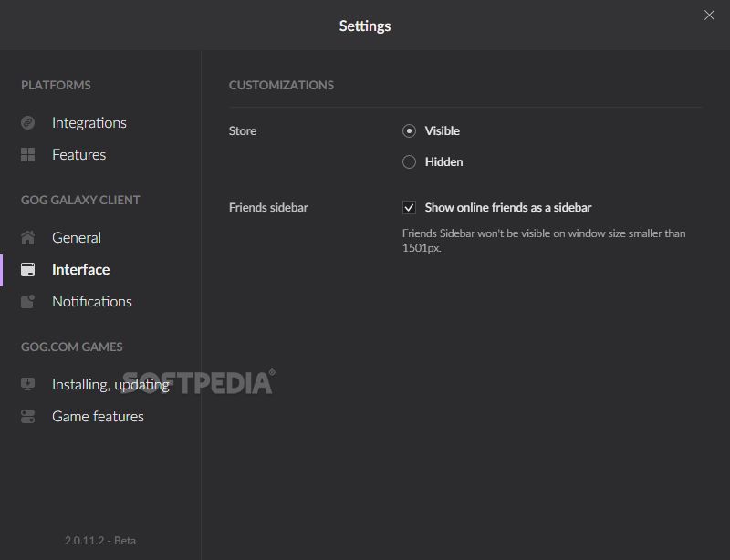Click the GOG.COM GAMES section heading
The height and width of the screenshot is (560, 730).
72,347
